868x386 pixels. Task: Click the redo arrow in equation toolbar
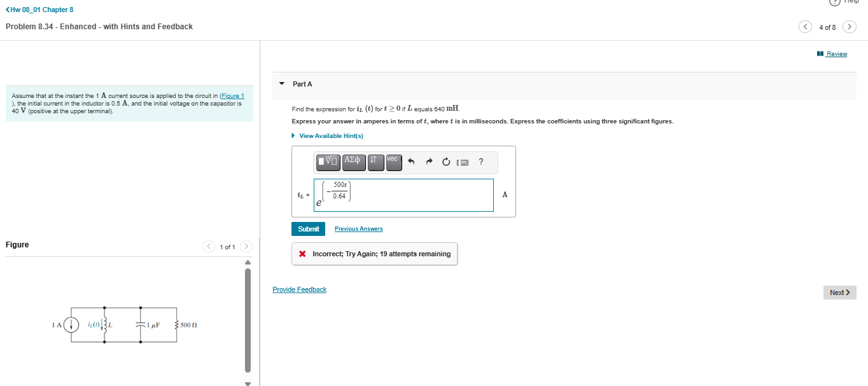pos(429,161)
